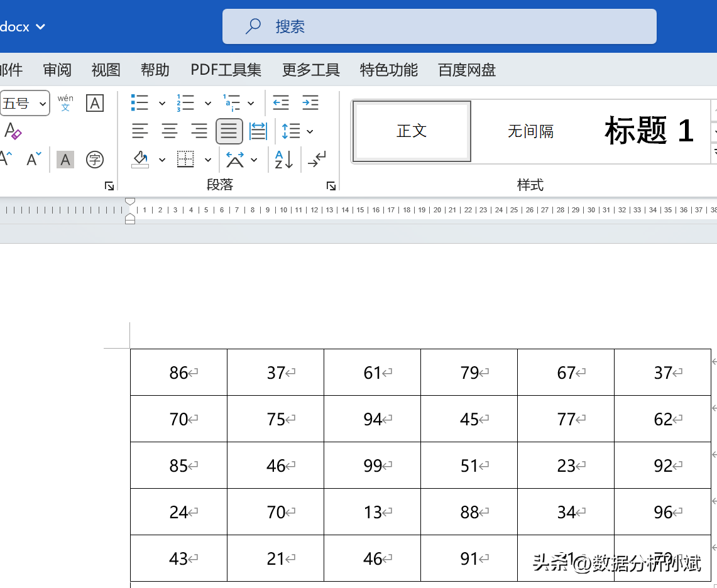Click the search magnifier icon
The image size is (717, 588).
point(253,26)
